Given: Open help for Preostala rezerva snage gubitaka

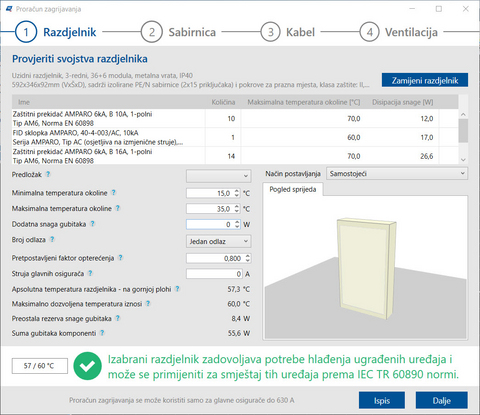Looking at the screenshot, I should tap(117, 318).
